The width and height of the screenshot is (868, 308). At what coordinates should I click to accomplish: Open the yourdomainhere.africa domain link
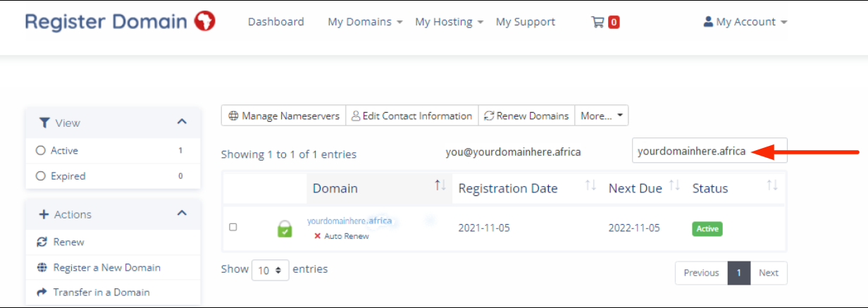(x=349, y=221)
